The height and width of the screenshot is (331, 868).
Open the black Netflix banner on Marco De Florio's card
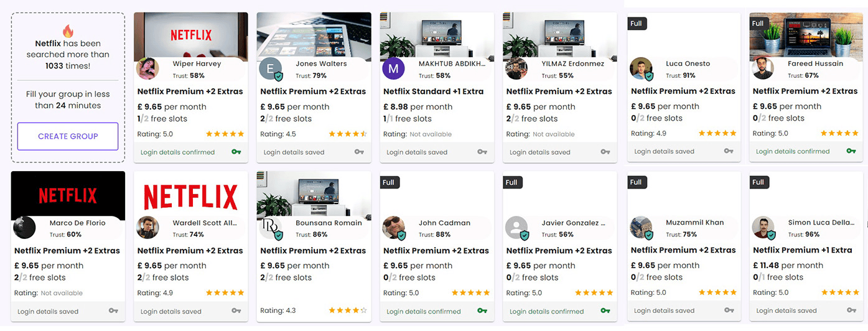click(x=68, y=195)
